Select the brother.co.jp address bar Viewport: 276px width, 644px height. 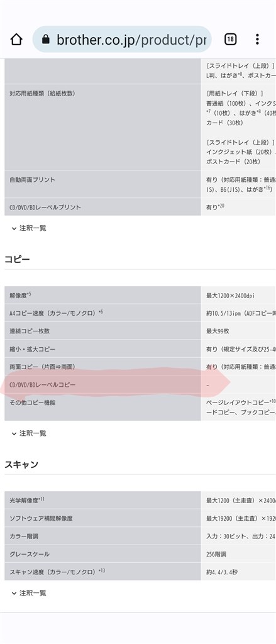(122, 40)
